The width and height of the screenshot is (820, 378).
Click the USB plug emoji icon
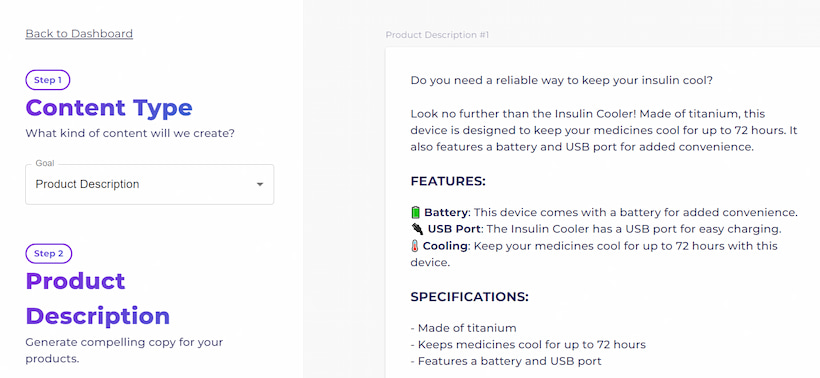click(417, 229)
